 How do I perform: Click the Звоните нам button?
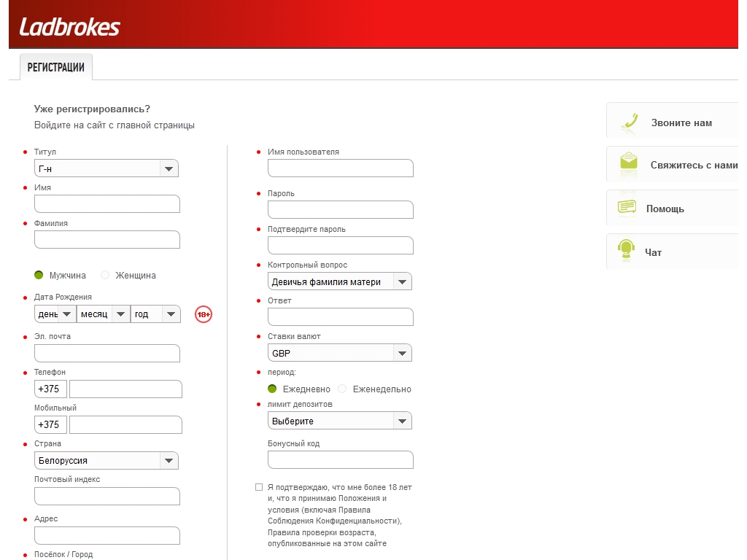click(x=681, y=122)
